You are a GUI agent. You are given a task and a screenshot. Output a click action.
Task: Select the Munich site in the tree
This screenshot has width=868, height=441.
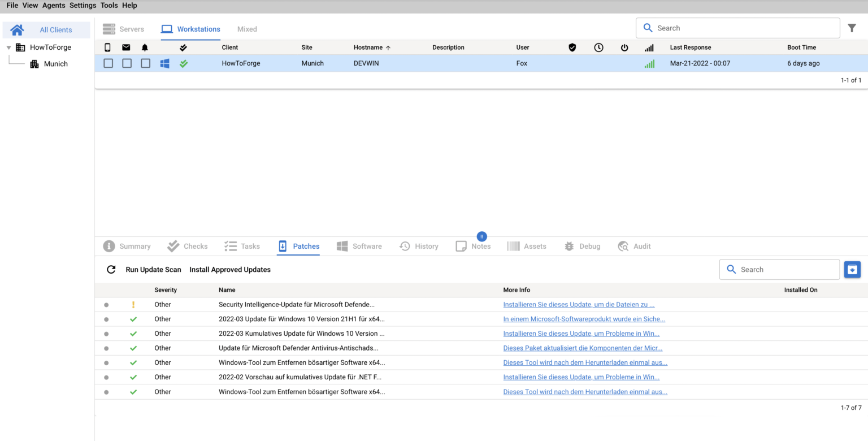55,64
